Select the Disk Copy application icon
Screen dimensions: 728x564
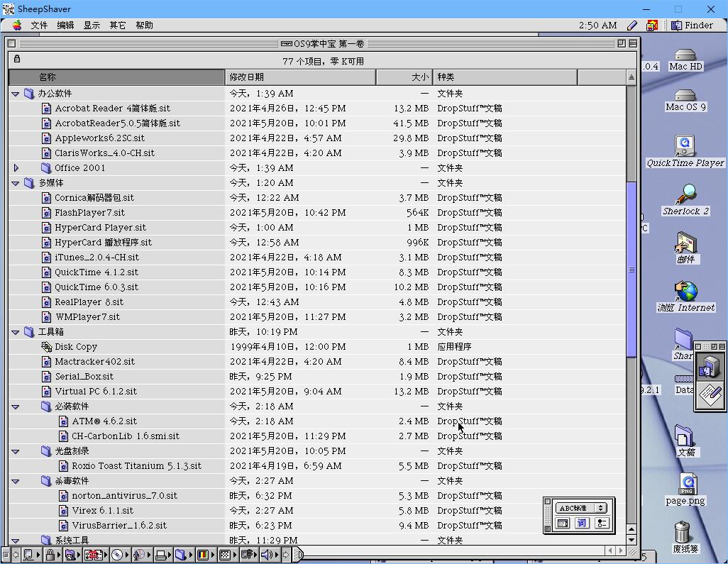(46, 347)
